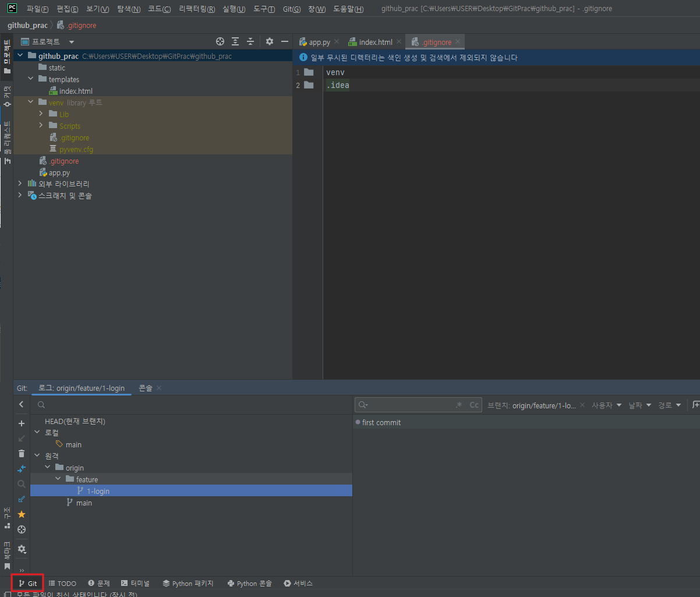Close the index.html editor tab
Screen dimensions: 700x597
pos(399,42)
